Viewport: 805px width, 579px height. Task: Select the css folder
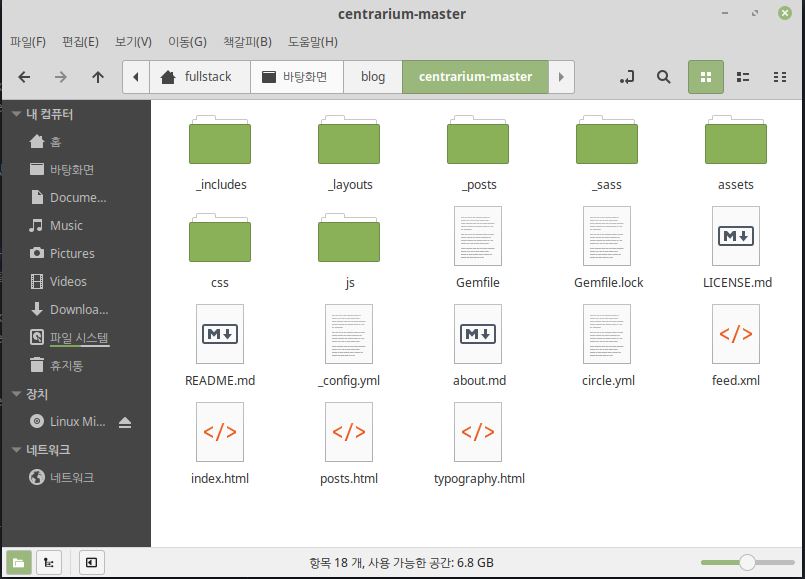[x=220, y=251]
